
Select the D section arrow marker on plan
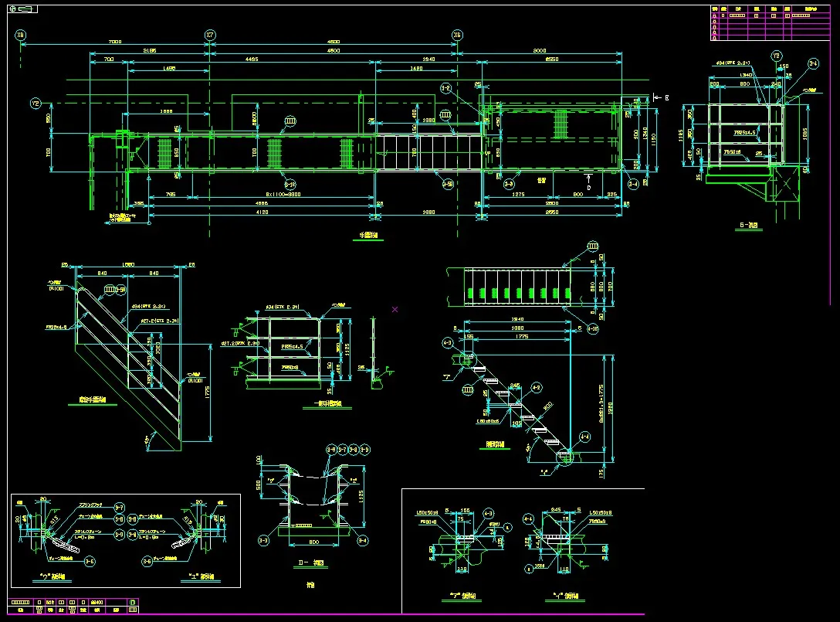pos(588,186)
